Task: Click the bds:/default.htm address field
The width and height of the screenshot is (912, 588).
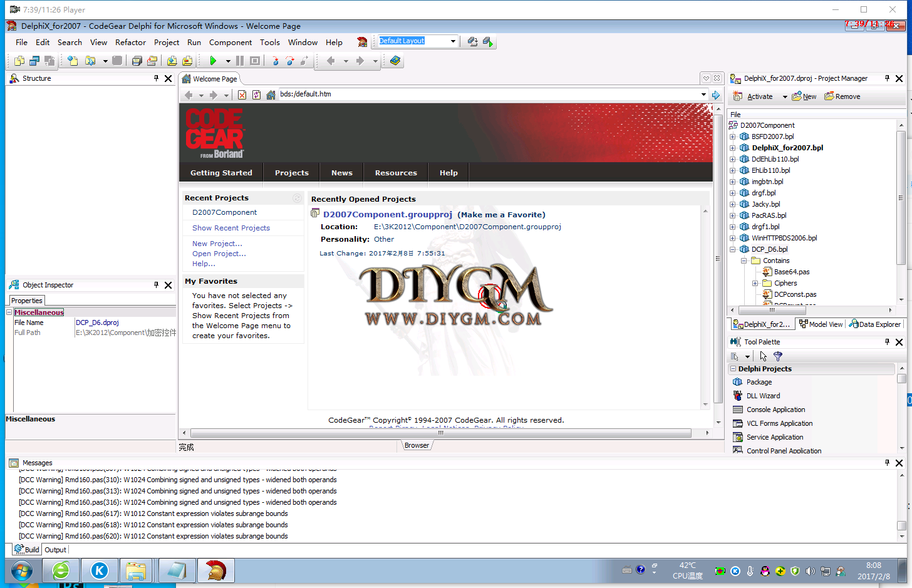Action: (x=489, y=95)
